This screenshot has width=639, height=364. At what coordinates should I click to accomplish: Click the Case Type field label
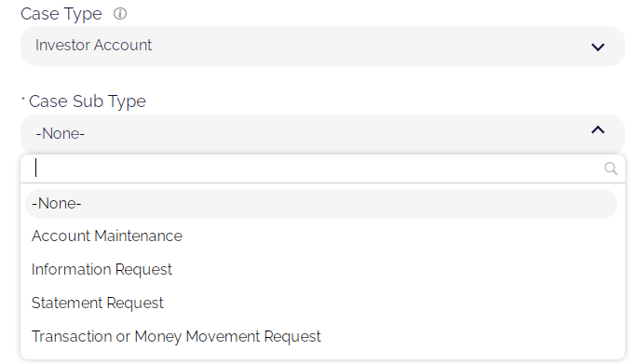61,14
